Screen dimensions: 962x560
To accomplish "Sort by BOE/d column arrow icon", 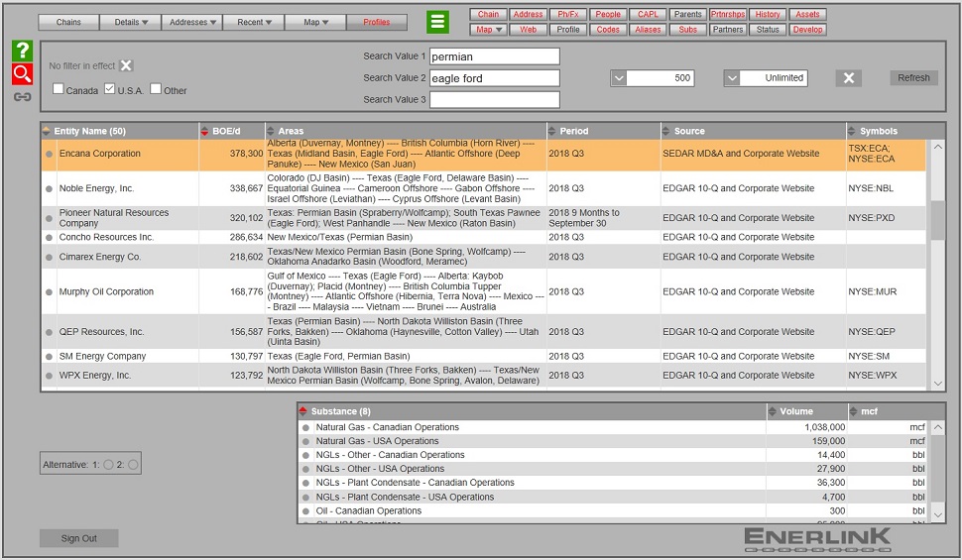I will coord(205,131).
